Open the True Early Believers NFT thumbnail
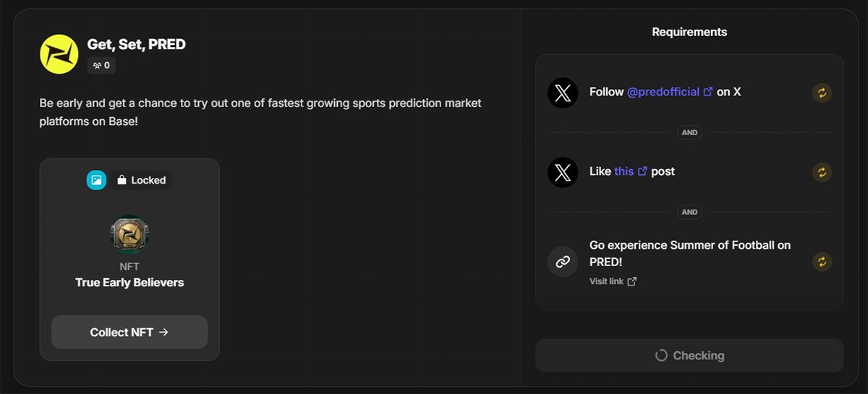The image size is (868, 394). (x=129, y=234)
